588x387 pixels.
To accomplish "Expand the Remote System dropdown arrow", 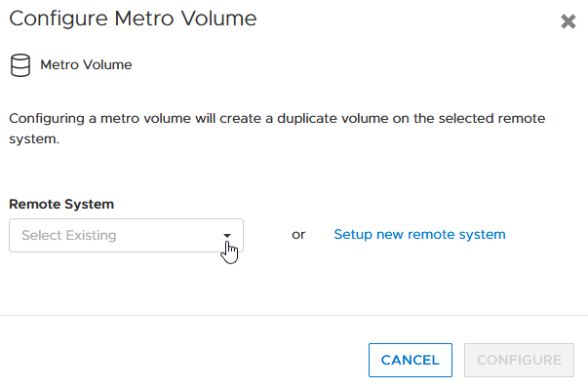I will pyautogui.click(x=227, y=236).
